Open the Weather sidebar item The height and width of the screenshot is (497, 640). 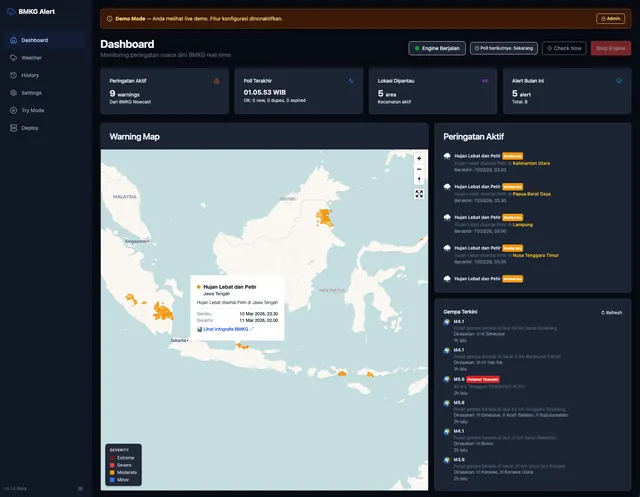click(x=46, y=58)
